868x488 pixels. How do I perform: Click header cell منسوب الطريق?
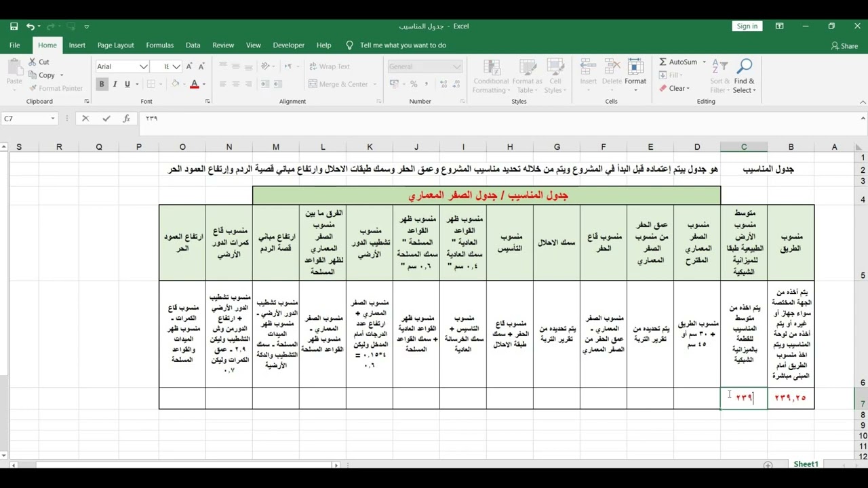(x=791, y=243)
